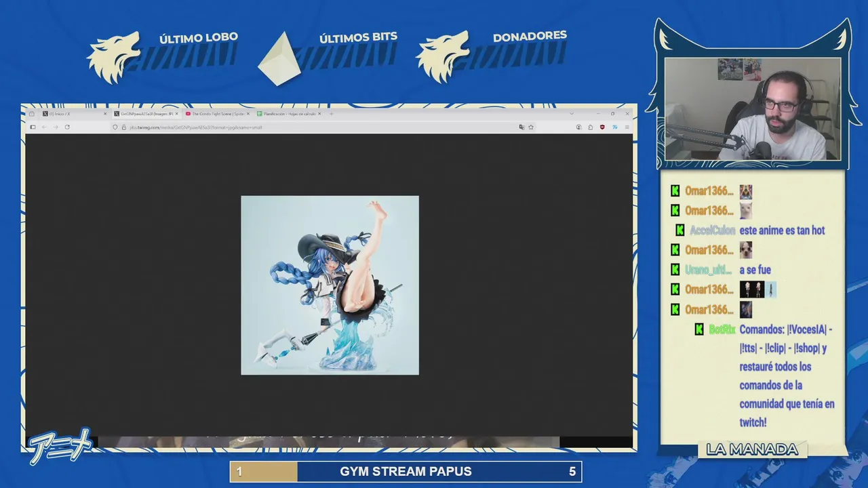
Task: Click the Kick badge beside AccelCulon
Action: (680, 230)
